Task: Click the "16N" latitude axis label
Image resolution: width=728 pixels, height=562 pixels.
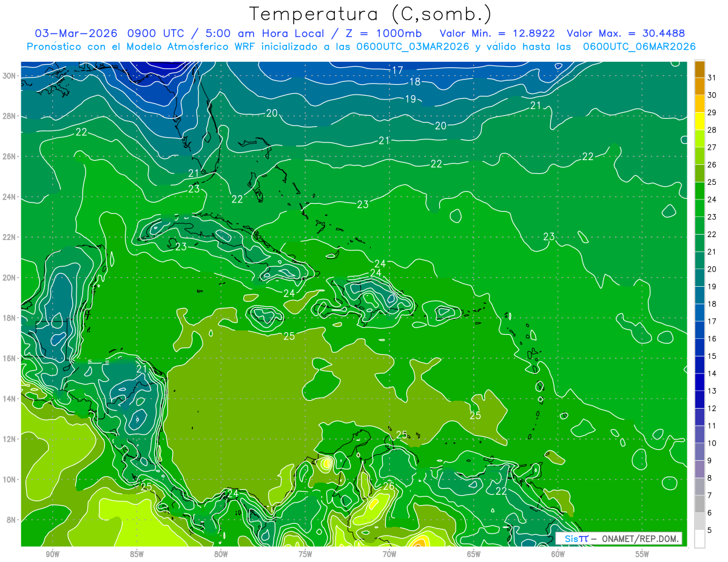Action: click(x=9, y=358)
